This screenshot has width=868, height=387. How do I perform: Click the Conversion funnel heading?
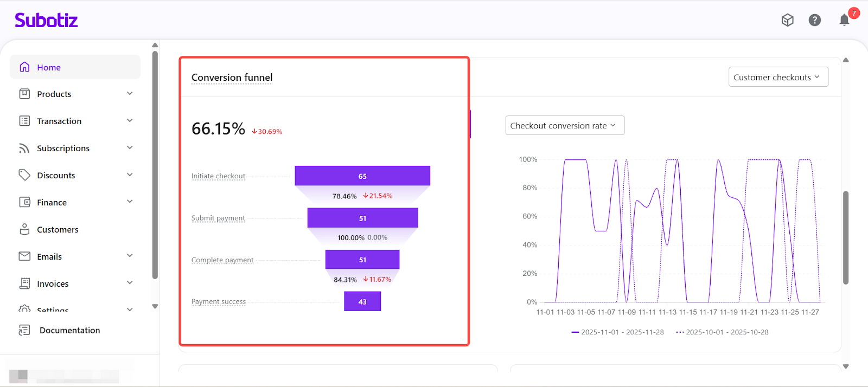coord(232,78)
